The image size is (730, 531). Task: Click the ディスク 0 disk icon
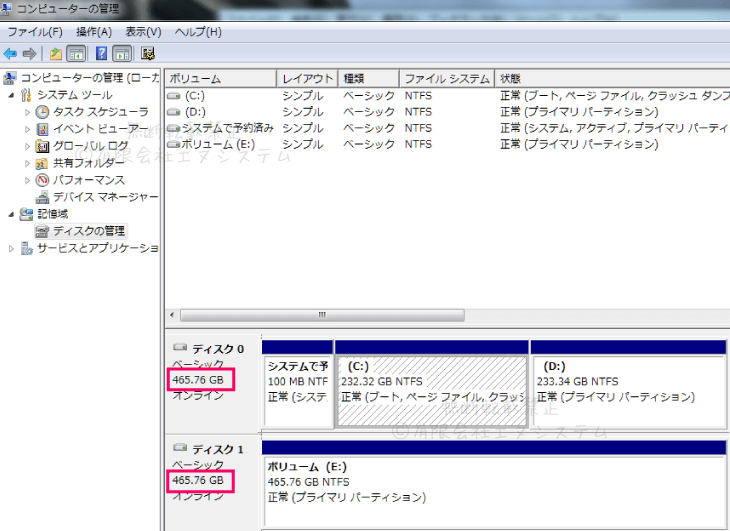click(x=180, y=347)
